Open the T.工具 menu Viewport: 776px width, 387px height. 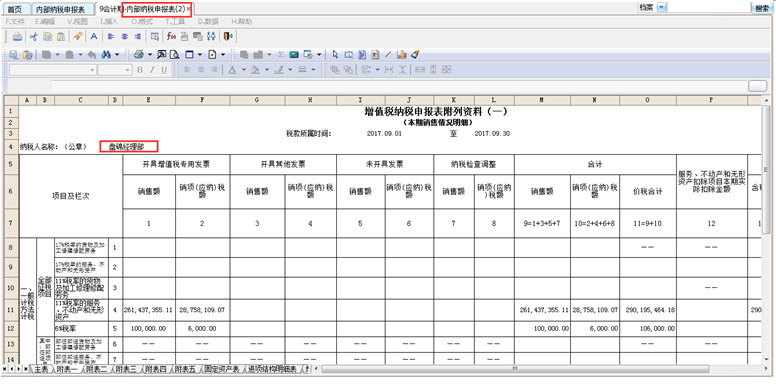[176, 22]
